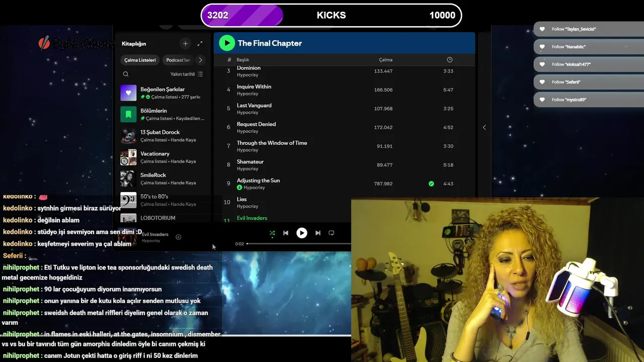Click the Follow "Seferii" alert

coord(589,82)
